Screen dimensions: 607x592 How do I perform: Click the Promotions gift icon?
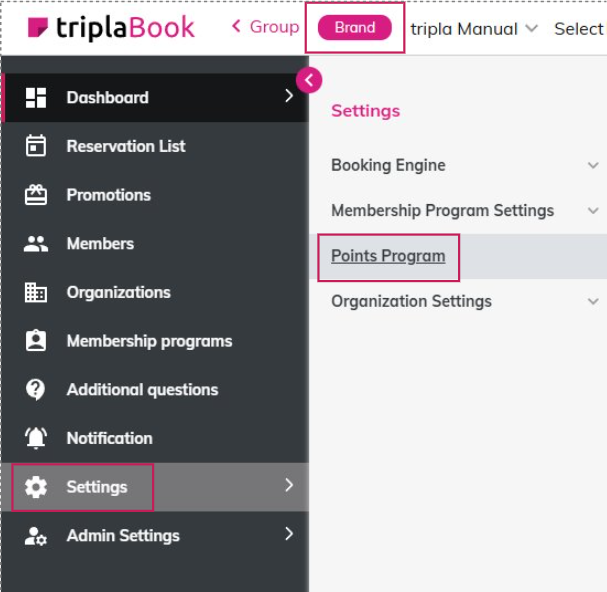click(x=36, y=195)
